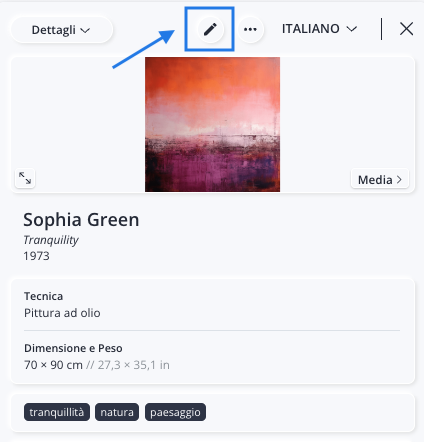
Task: Open the ITALIANO language dropdown
Action: tap(319, 29)
